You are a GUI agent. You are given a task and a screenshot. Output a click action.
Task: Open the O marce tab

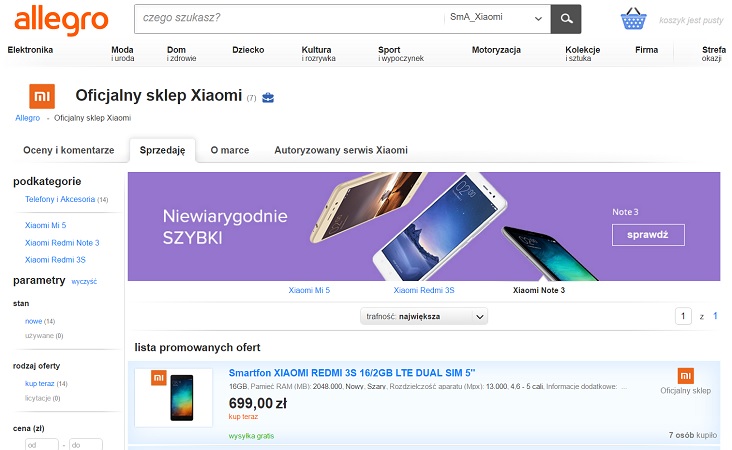click(229, 150)
